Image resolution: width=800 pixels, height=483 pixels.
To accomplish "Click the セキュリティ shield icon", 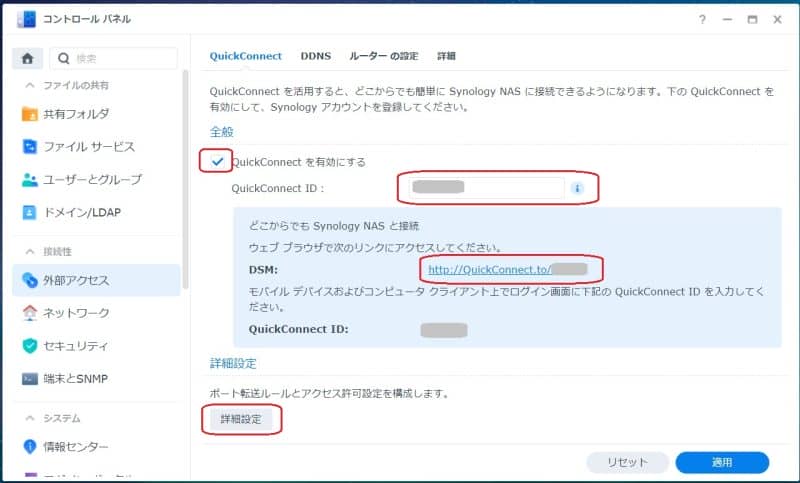I will point(30,345).
